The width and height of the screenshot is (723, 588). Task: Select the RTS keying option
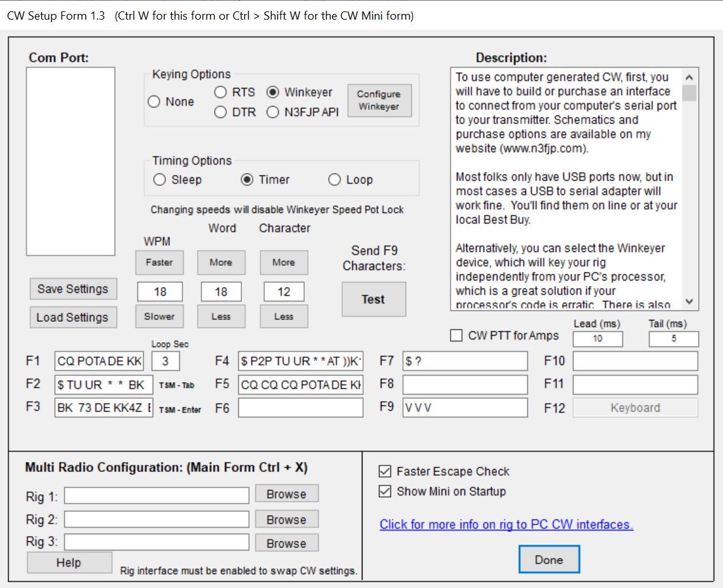pos(221,92)
